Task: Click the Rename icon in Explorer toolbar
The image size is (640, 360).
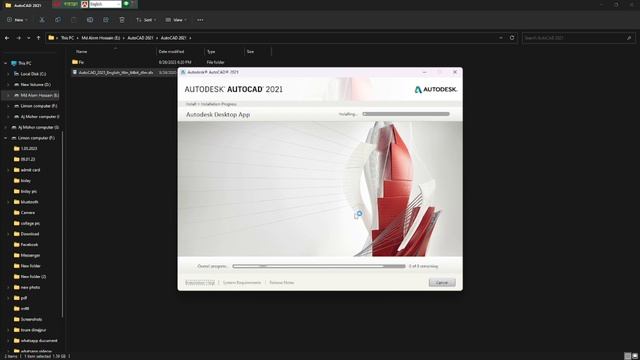Action: pyautogui.click(x=90, y=20)
